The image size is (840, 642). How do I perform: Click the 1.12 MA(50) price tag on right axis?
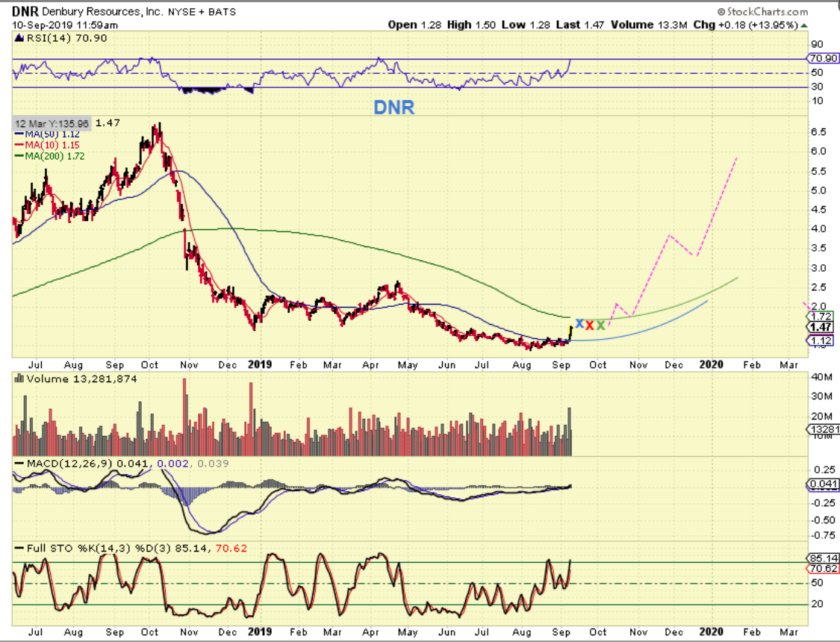pos(821,340)
